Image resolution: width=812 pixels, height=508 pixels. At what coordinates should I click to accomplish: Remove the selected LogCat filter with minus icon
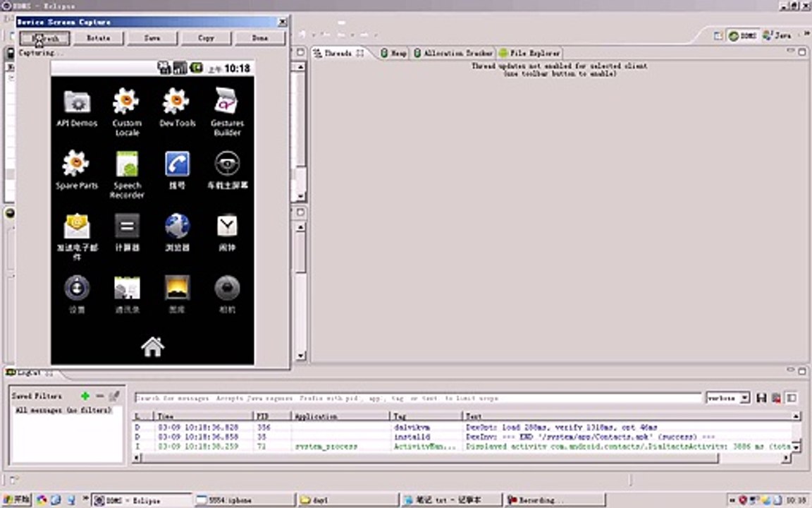100,396
